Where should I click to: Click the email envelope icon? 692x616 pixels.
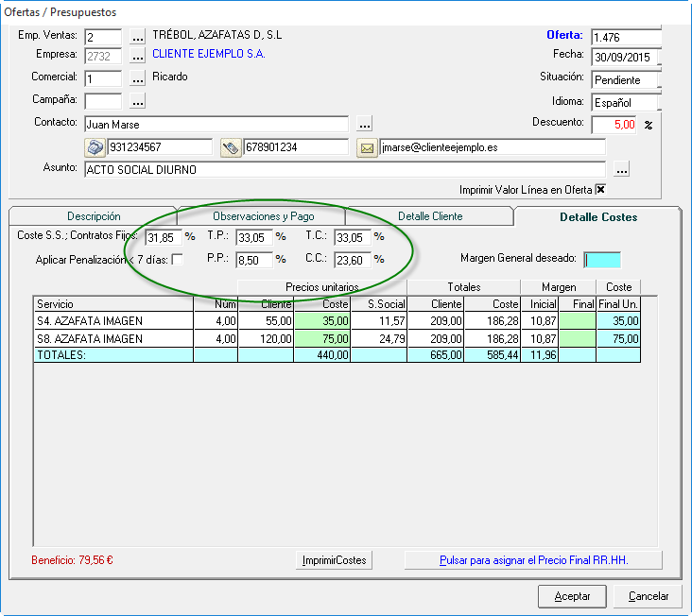pos(367,147)
